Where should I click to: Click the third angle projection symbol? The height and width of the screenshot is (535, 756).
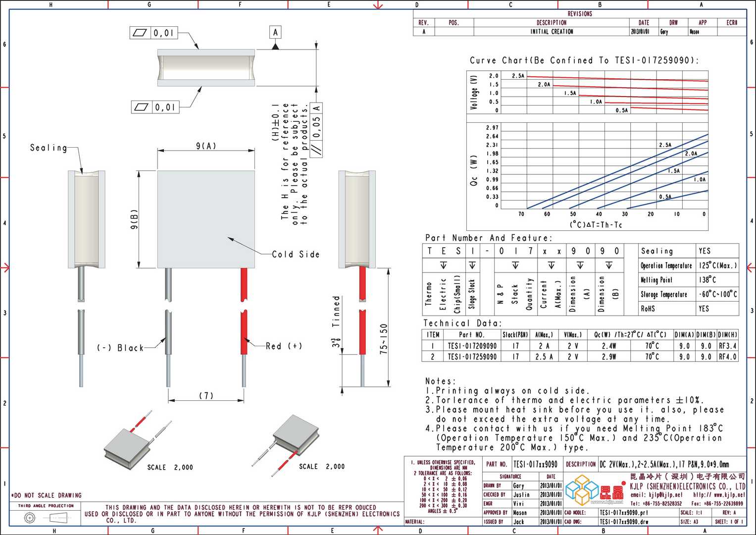(46, 518)
